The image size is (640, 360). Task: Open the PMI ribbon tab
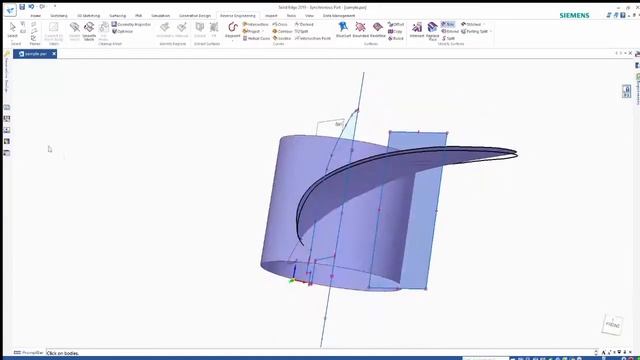click(139, 16)
